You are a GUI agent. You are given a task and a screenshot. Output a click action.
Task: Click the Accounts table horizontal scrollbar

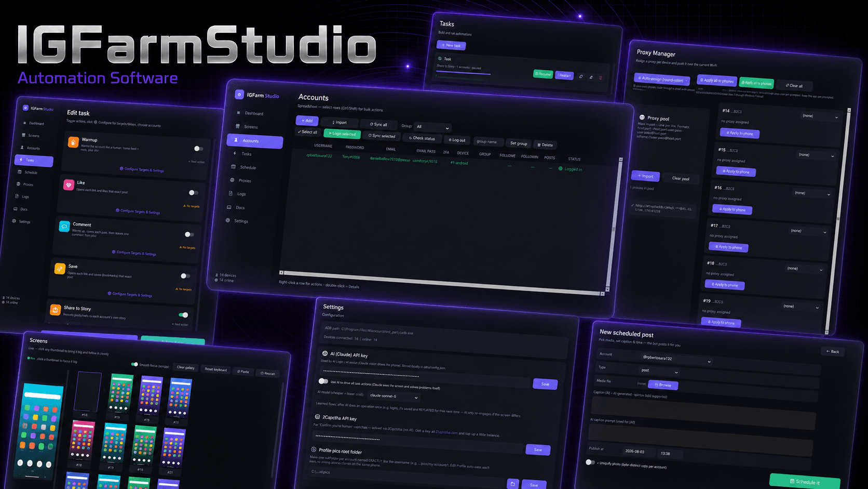442,283
